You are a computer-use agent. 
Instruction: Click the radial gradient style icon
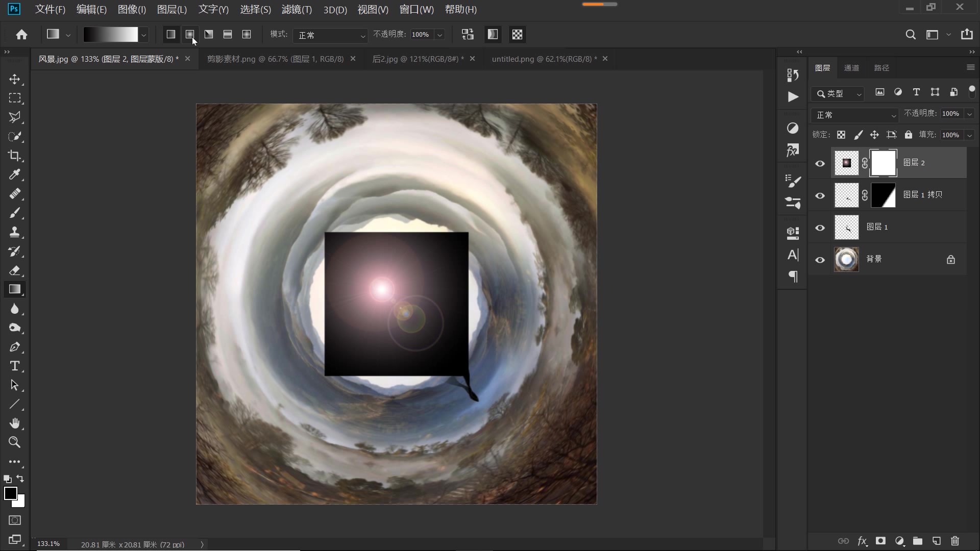[x=190, y=34]
